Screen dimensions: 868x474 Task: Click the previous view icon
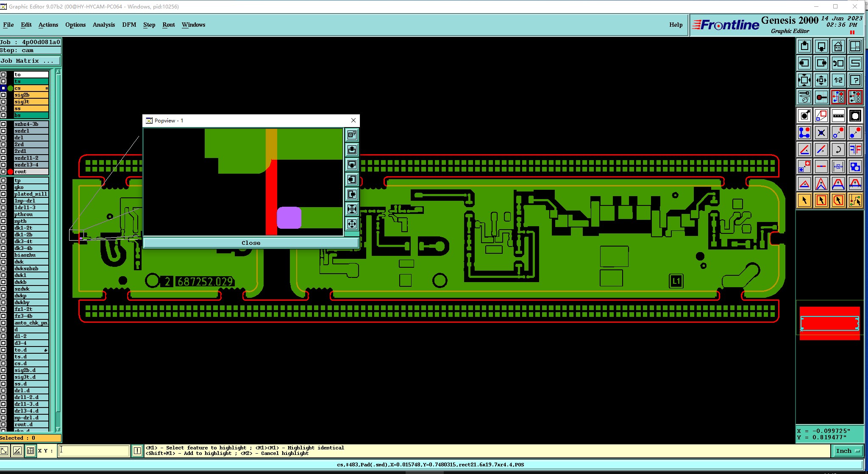838,63
